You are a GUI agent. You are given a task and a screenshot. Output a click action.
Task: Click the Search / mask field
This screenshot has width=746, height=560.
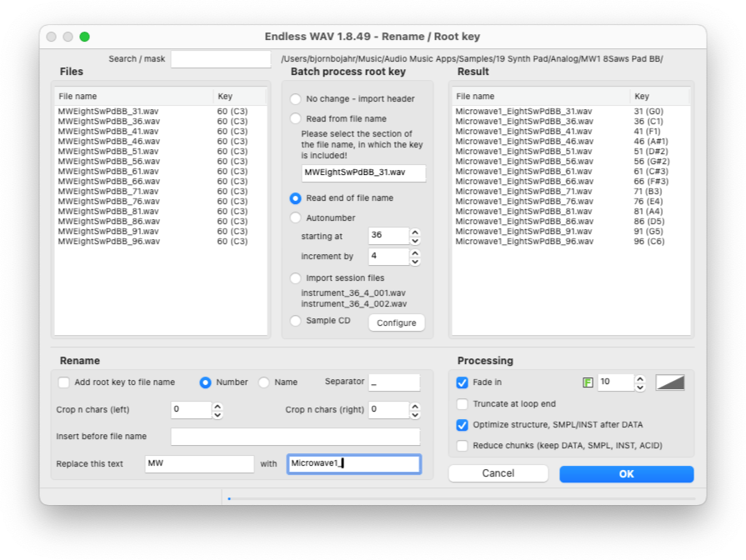[221, 59]
